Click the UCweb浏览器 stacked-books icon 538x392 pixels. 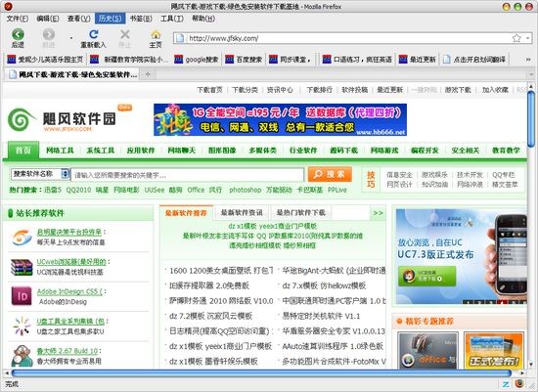(22, 267)
